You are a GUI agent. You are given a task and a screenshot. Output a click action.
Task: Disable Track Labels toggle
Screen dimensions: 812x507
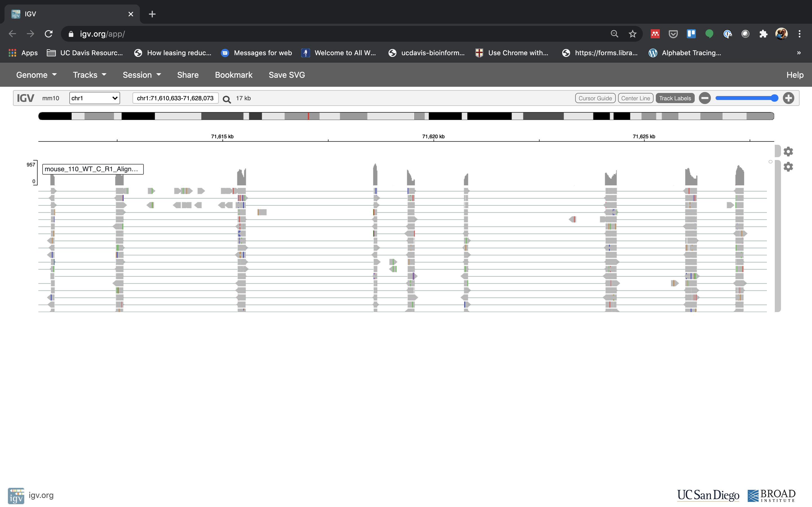pyautogui.click(x=675, y=98)
